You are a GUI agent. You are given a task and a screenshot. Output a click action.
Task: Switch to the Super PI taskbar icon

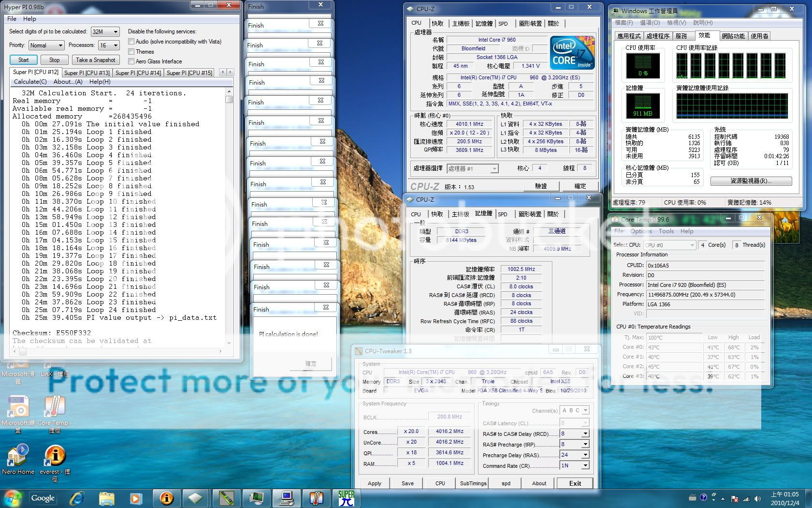(346, 498)
